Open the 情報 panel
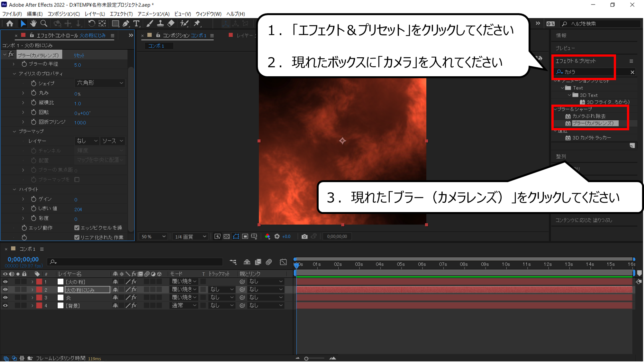This screenshot has width=644, height=362. [561, 35]
